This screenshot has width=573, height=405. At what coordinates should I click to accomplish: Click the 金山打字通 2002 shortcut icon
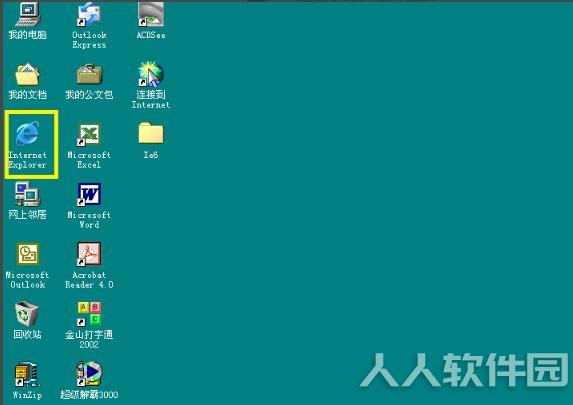point(89,314)
